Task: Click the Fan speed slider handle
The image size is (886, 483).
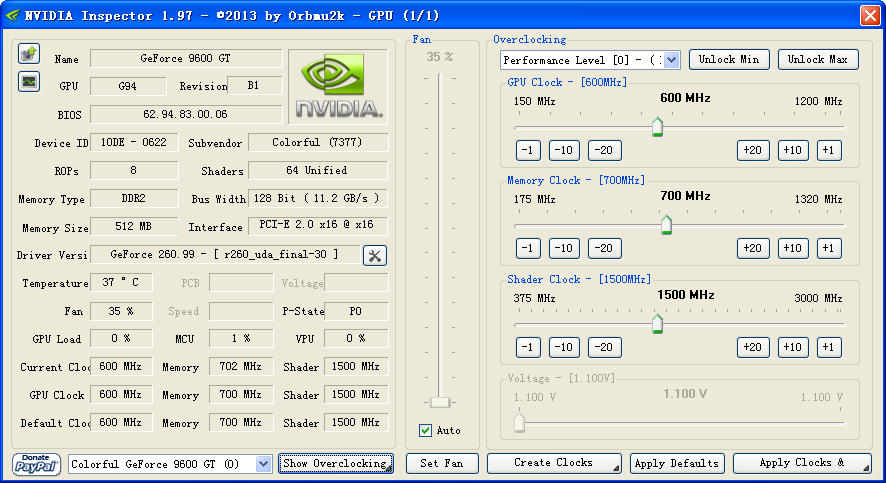Action: click(440, 402)
